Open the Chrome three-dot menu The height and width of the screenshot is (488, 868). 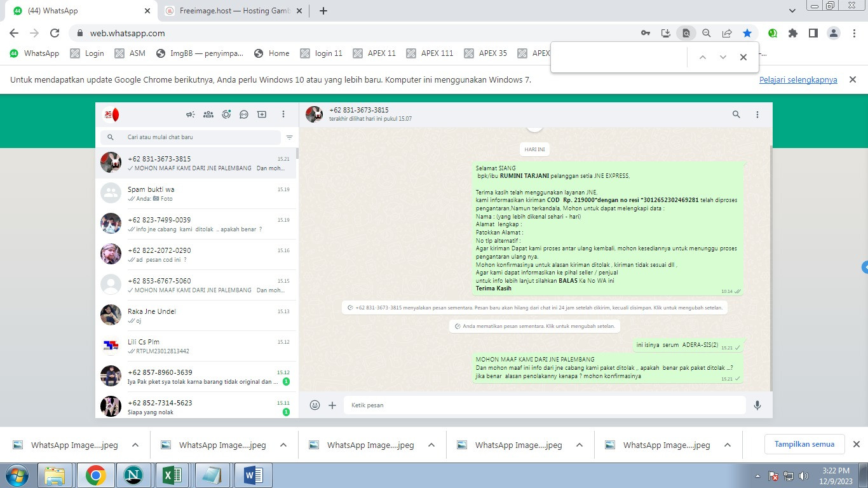pos(853,33)
